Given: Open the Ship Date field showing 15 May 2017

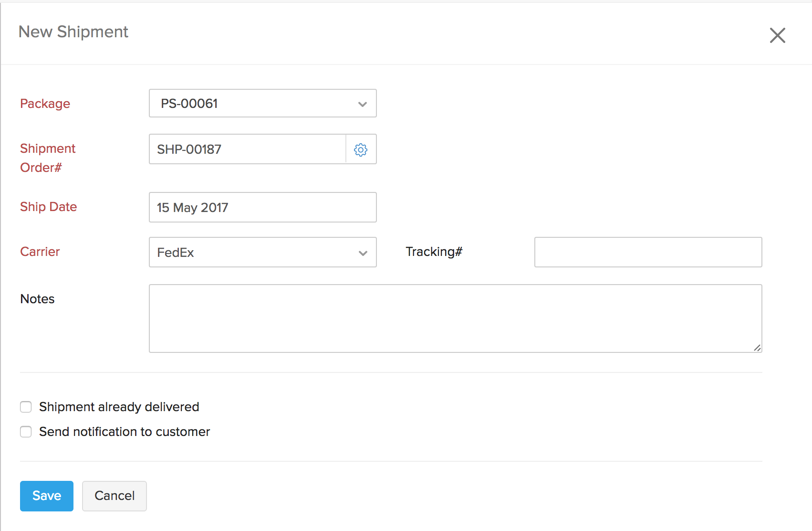Looking at the screenshot, I should [262, 207].
